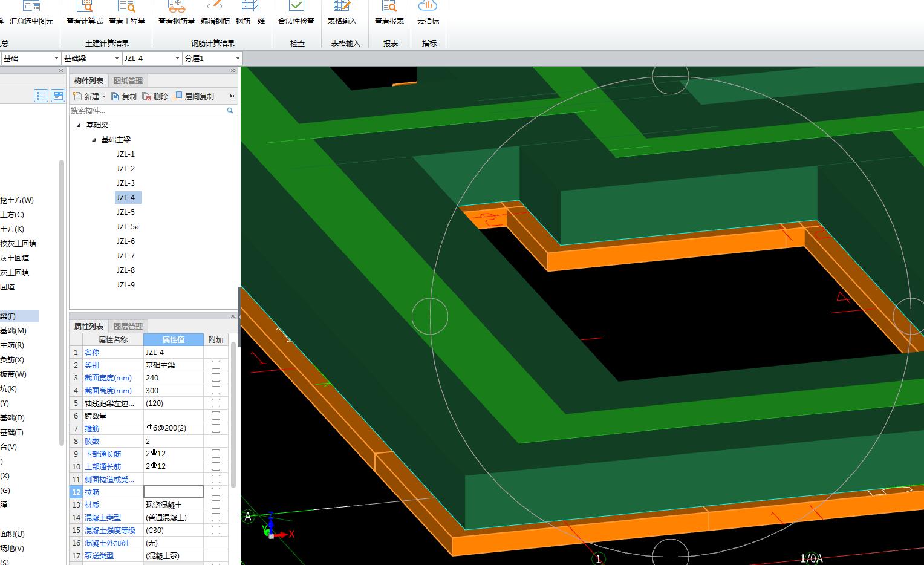The width and height of the screenshot is (924, 565).
Task: Open 表格输入 tool
Action: 342,13
